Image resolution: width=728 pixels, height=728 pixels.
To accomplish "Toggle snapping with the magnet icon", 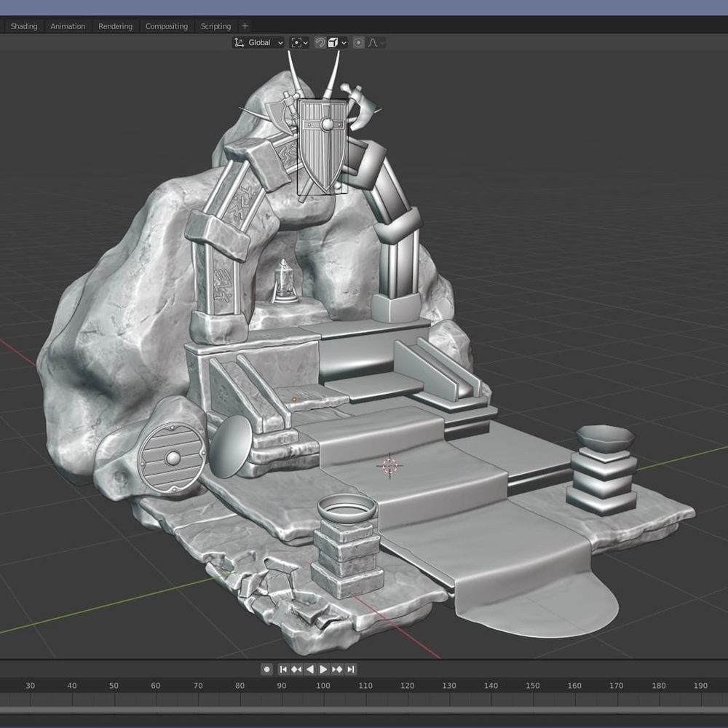I will [320, 43].
